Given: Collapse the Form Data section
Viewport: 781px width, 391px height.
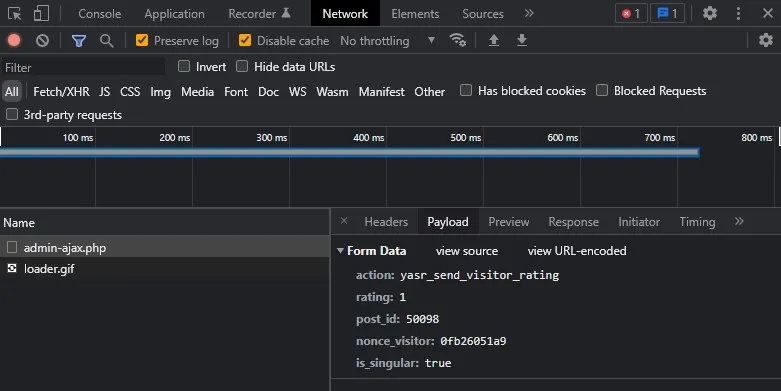Looking at the screenshot, I should pos(340,251).
